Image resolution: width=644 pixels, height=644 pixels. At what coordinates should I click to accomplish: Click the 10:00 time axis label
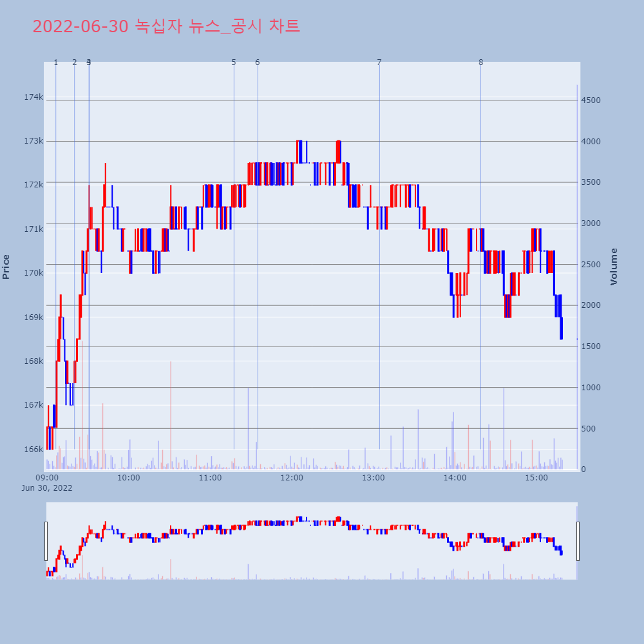129,478
